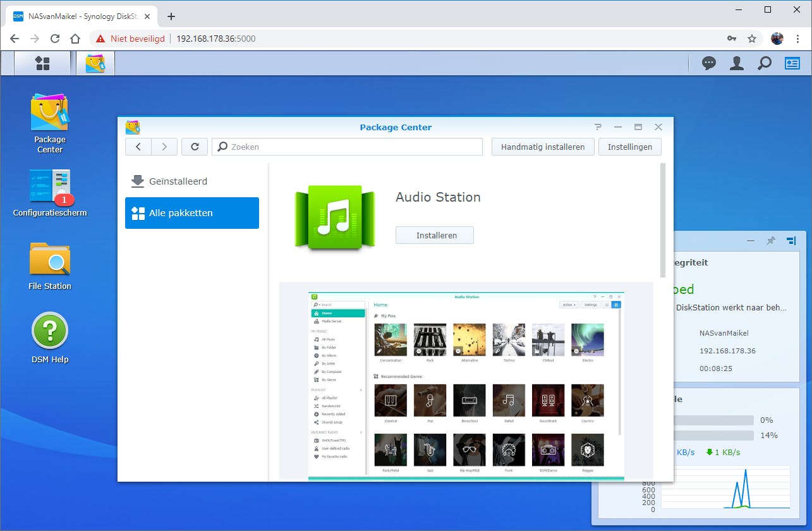Refresh the Package Center list

point(195,147)
